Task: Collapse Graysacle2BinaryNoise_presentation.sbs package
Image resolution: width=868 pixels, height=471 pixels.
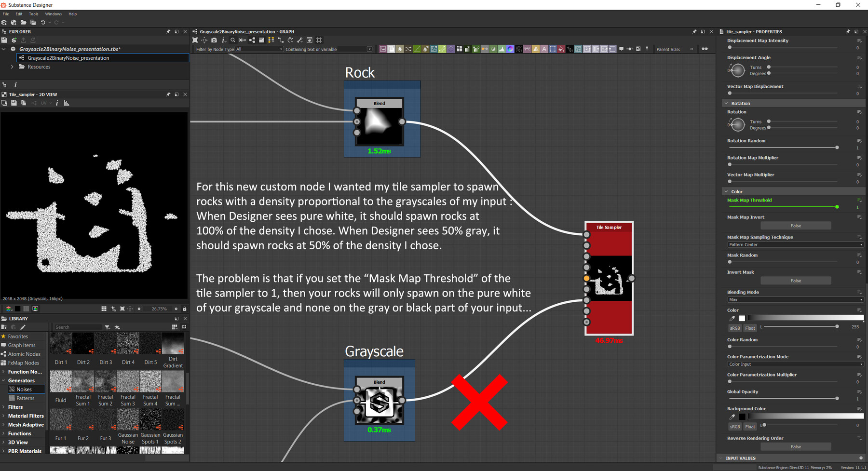Action: click(4, 49)
